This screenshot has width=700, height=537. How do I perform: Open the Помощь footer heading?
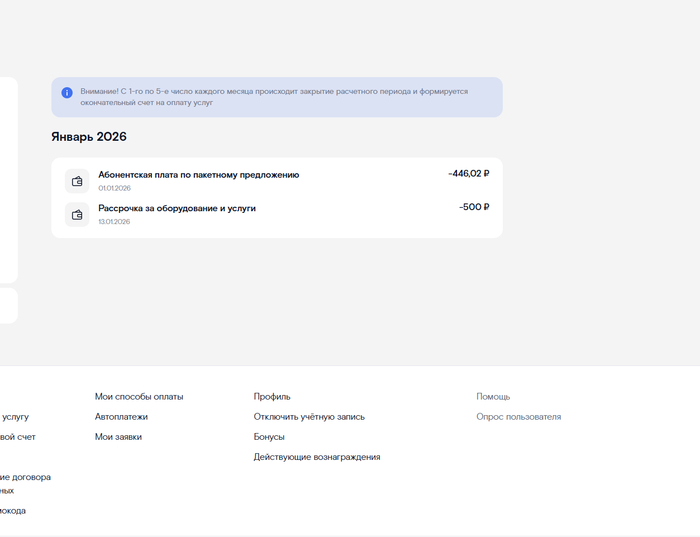pos(493,397)
